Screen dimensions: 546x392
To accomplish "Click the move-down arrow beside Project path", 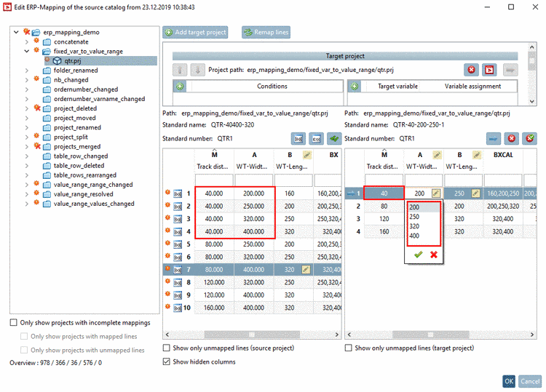I will point(197,70).
